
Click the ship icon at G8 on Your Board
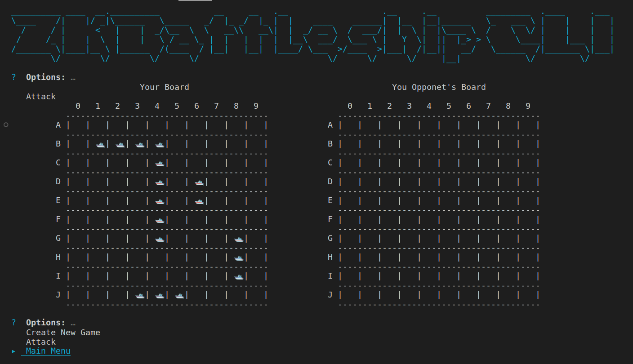click(x=239, y=239)
